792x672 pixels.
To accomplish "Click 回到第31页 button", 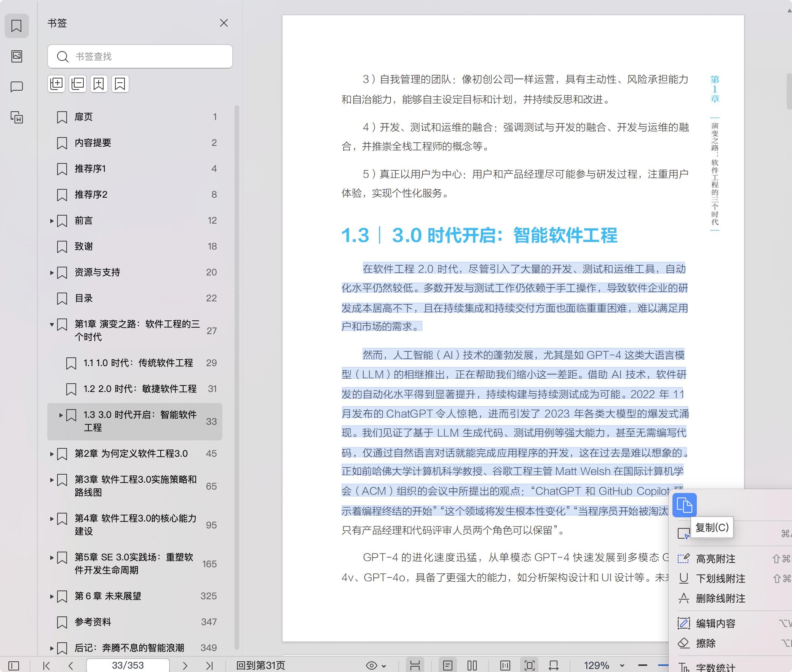I will [x=260, y=666].
